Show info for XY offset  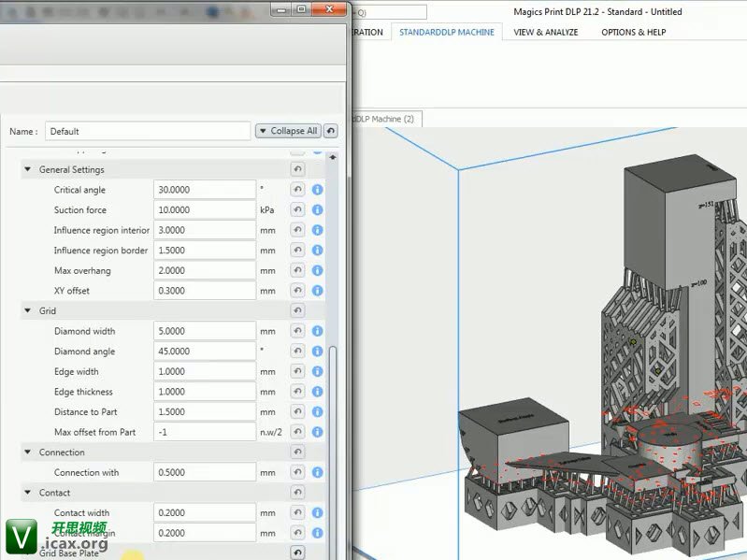click(x=317, y=291)
